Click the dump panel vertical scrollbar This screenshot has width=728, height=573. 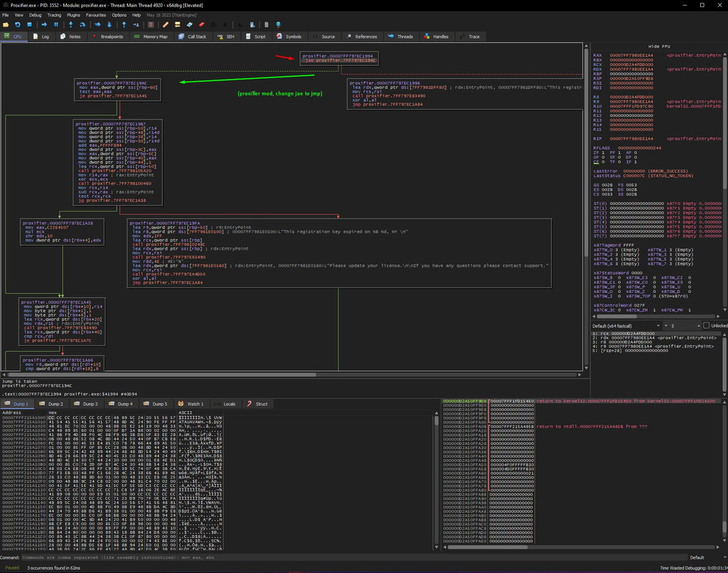coord(436,481)
